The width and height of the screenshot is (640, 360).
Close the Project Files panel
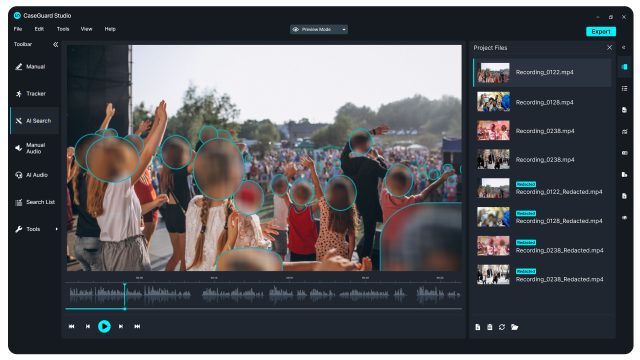[x=609, y=48]
